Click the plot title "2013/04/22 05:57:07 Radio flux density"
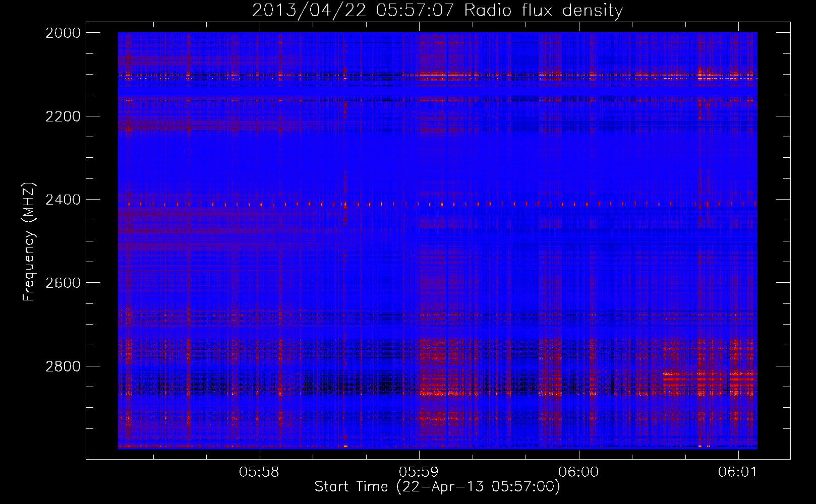The width and height of the screenshot is (816, 504). (x=437, y=11)
